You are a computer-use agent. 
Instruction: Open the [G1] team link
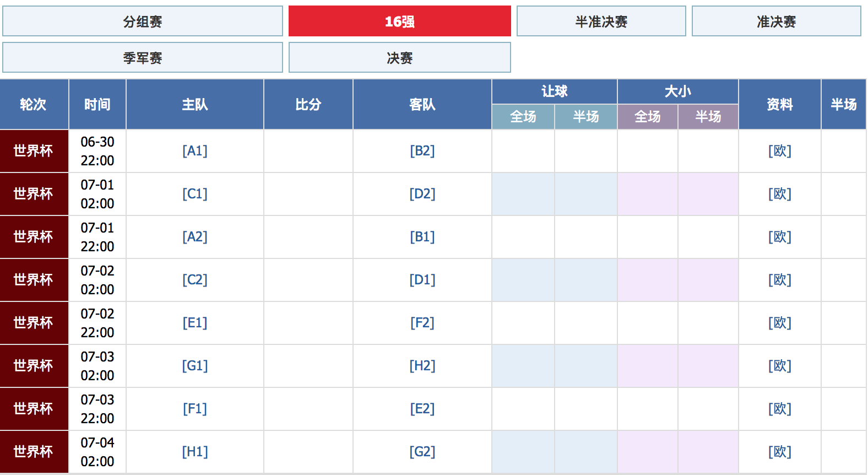click(195, 366)
